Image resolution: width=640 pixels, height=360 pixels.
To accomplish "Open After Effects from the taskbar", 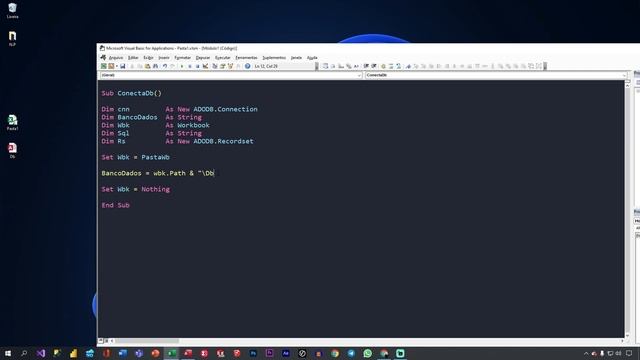I will [x=286, y=353].
